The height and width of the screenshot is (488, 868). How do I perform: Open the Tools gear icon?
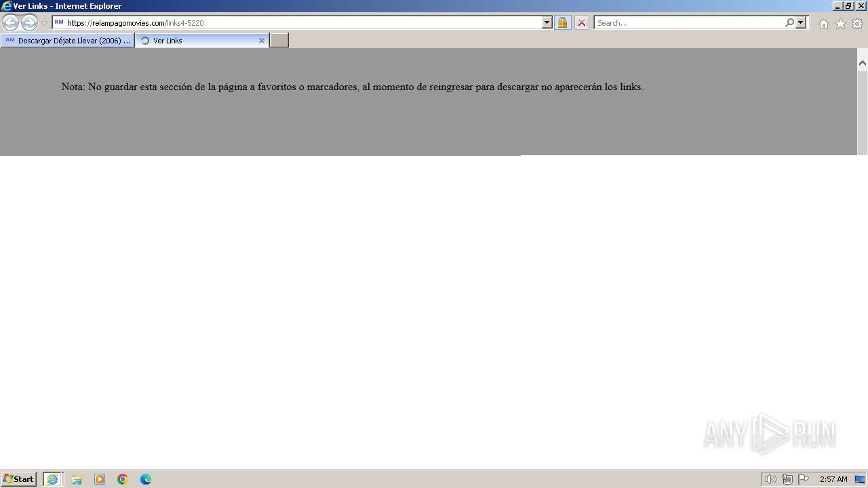857,24
